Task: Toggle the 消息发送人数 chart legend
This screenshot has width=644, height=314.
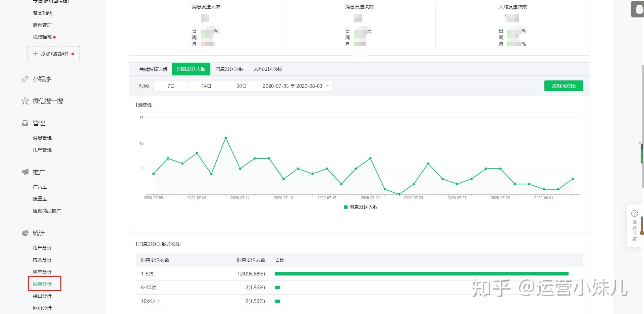Action: 361,207
